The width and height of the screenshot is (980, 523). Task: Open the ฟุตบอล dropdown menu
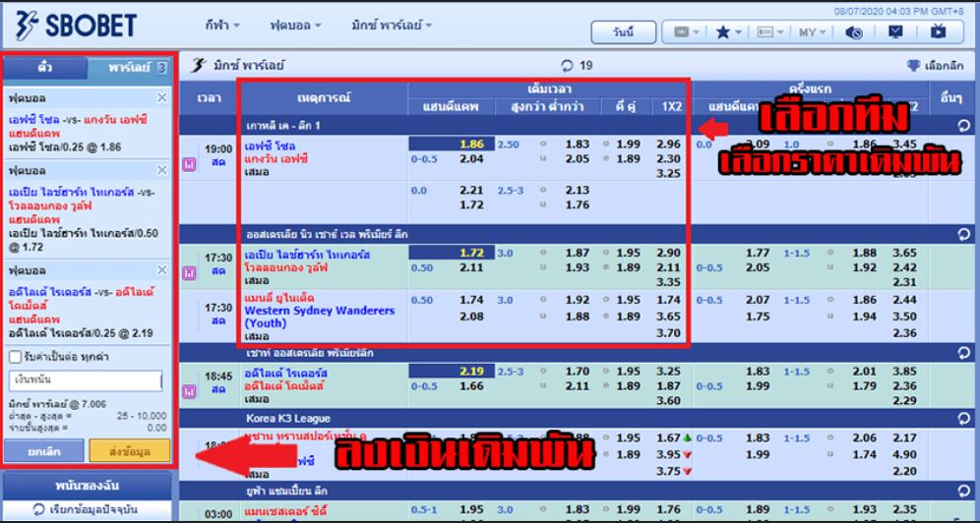pos(295,26)
